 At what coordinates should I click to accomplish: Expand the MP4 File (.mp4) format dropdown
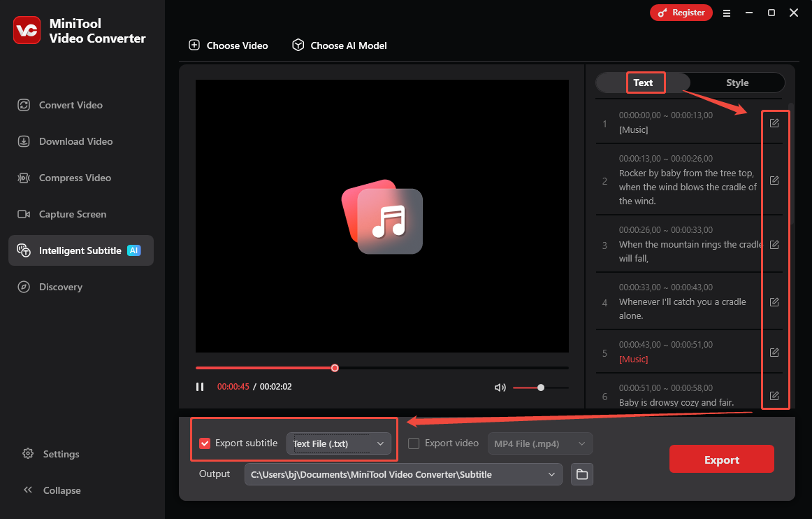tap(539, 443)
